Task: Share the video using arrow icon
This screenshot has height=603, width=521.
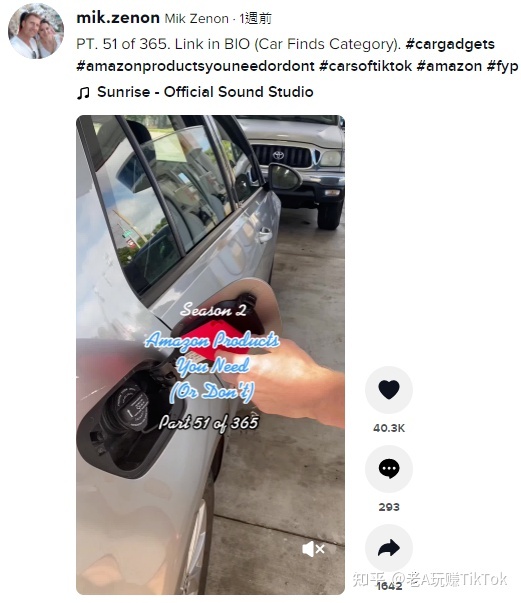Action: 389,548
